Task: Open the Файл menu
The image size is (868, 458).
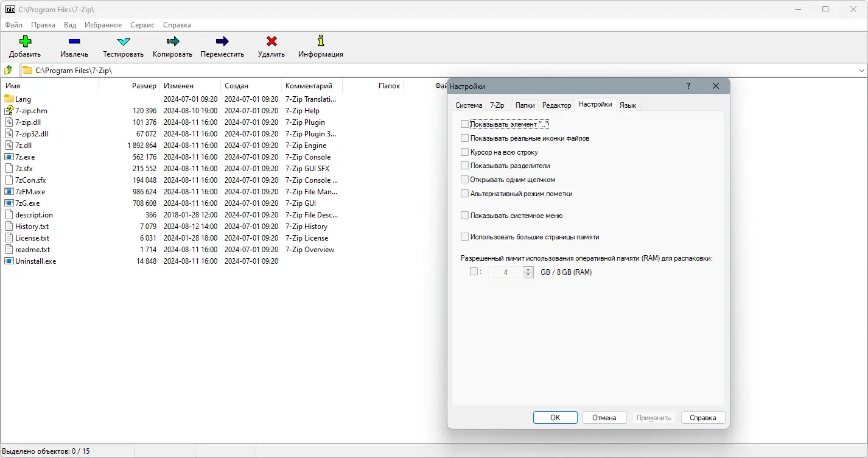Action: coord(13,25)
